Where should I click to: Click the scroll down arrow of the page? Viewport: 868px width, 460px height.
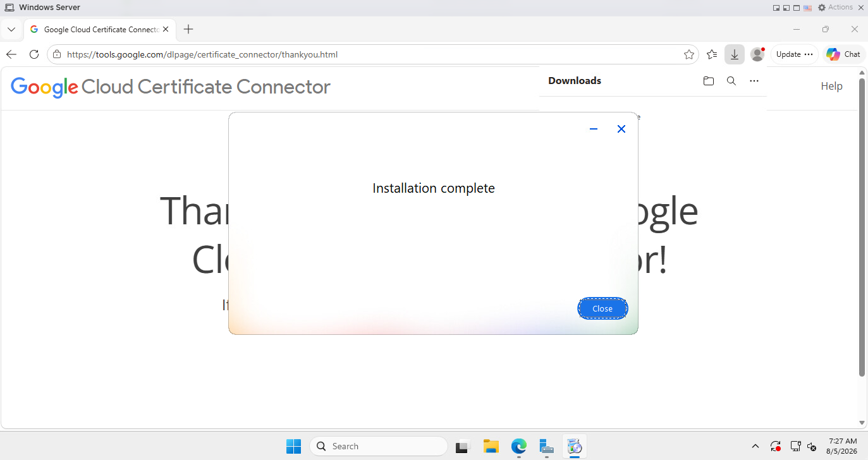tap(862, 423)
